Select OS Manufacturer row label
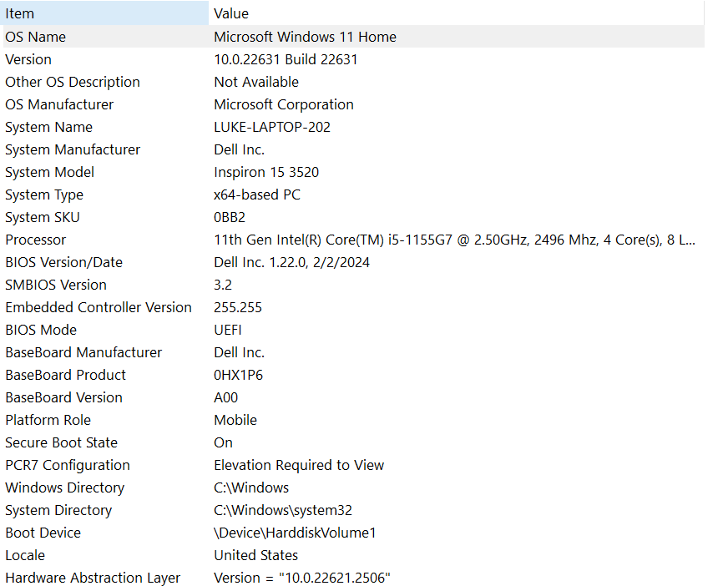 [x=59, y=104]
